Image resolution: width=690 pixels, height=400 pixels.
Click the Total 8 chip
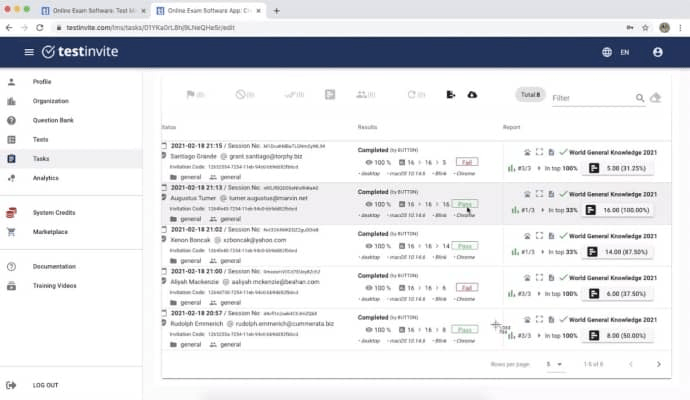tap(530, 95)
